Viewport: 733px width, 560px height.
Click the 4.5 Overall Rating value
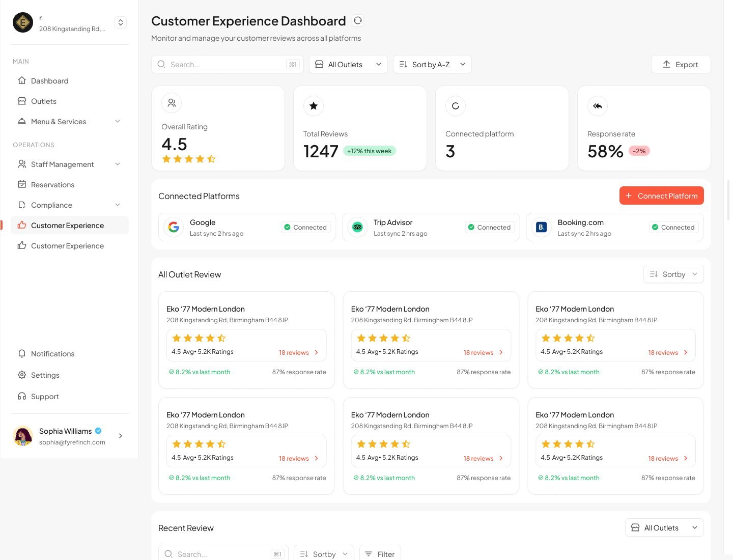[174, 144]
